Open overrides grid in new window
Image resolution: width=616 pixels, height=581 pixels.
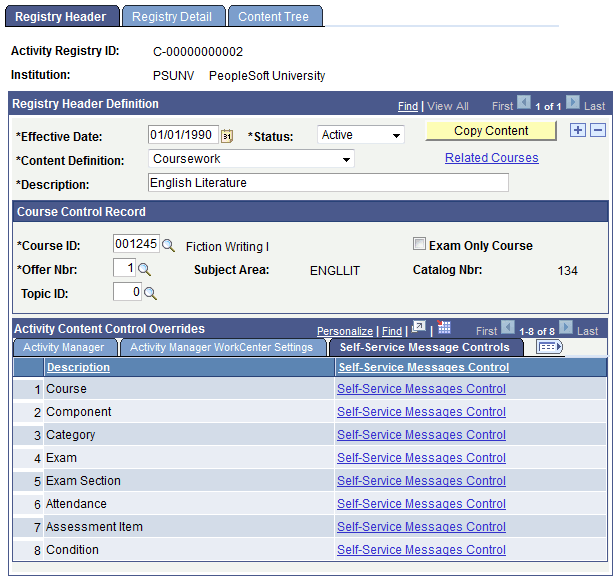pos(419,327)
